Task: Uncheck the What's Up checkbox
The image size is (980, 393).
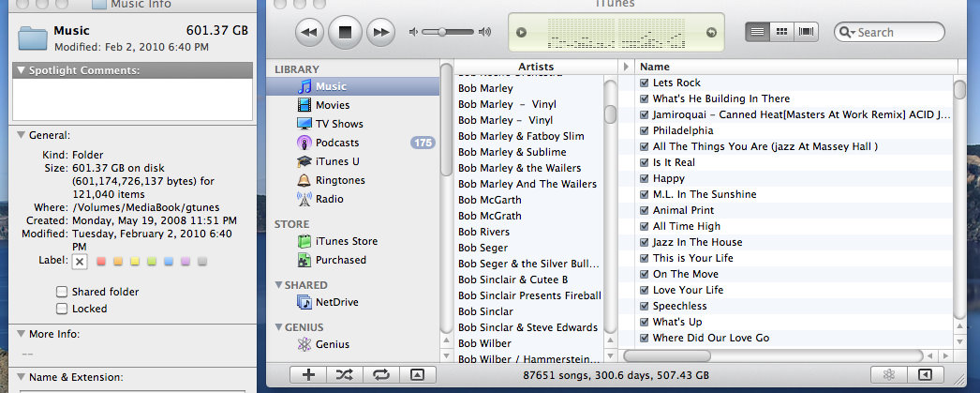Action: tap(645, 323)
